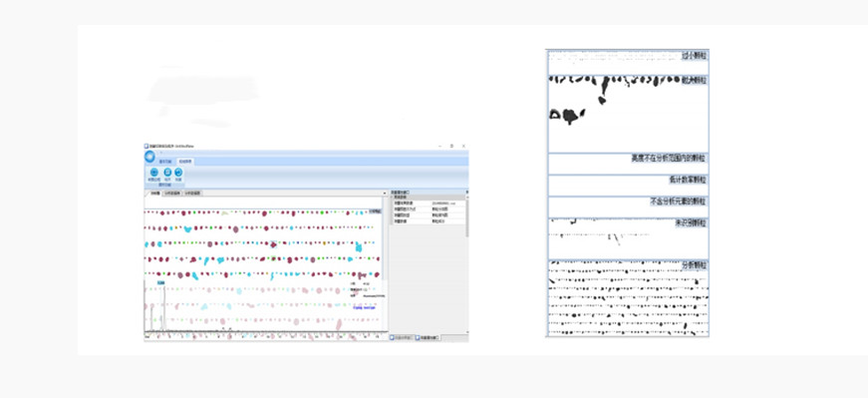The image size is (868, 398).
Task: Click the blue hyperlink text in spectrum overlay
Action: 364,307
